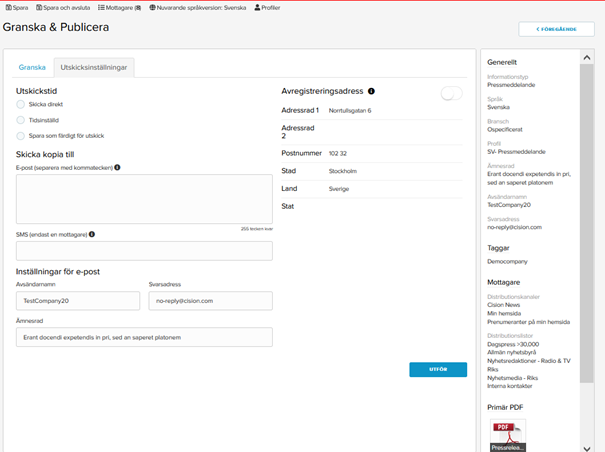Switch to Utskicksinställningar tab

94,68
